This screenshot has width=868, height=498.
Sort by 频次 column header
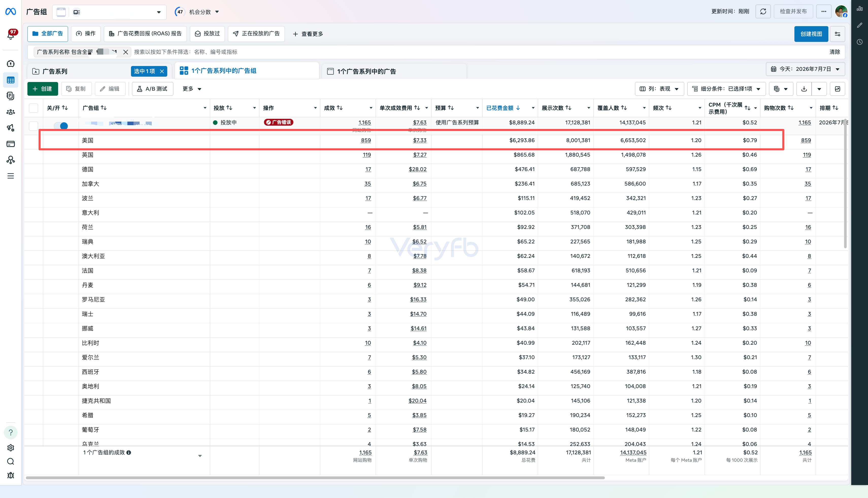pyautogui.click(x=662, y=108)
